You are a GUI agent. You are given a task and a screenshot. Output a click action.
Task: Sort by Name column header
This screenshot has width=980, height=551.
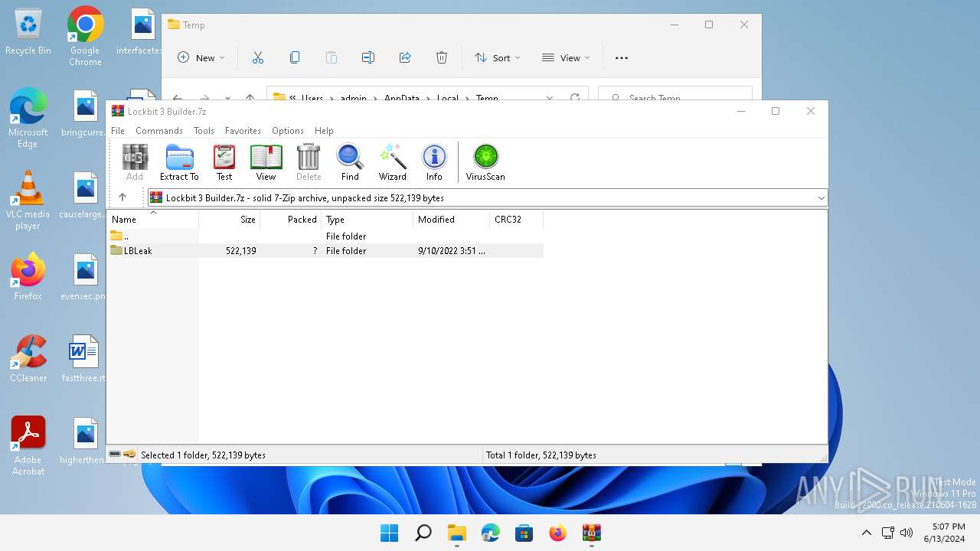153,220
